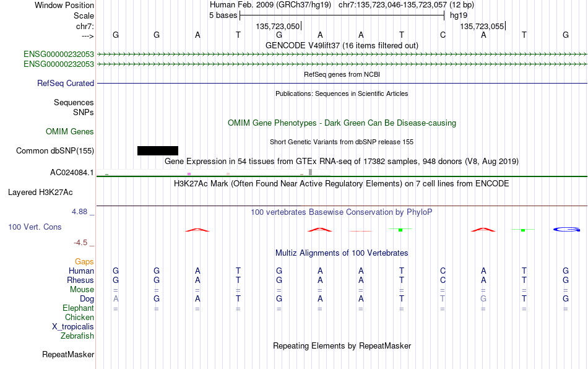Click the faded A base in Dog row
Screen dimensions: 588x369
pos(116,299)
